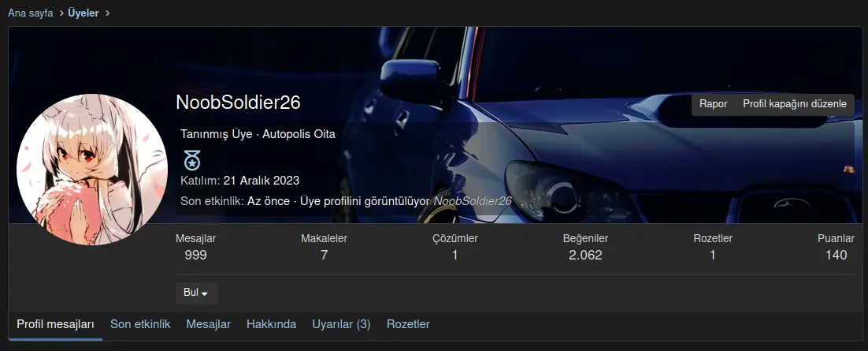Expand the Bul dropdown
The width and height of the screenshot is (868, 351).
[x=196, y=293]
